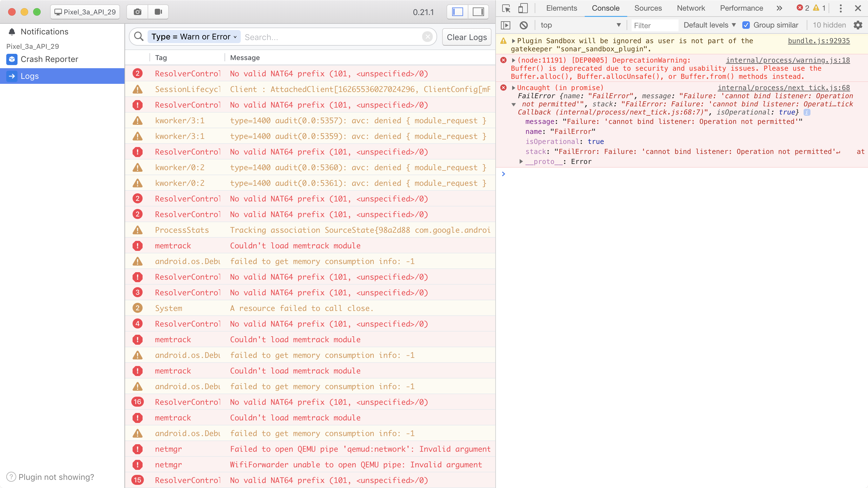Start screen recording with video icon
This screenshot has height=488, width=868.
coord(158,12)
